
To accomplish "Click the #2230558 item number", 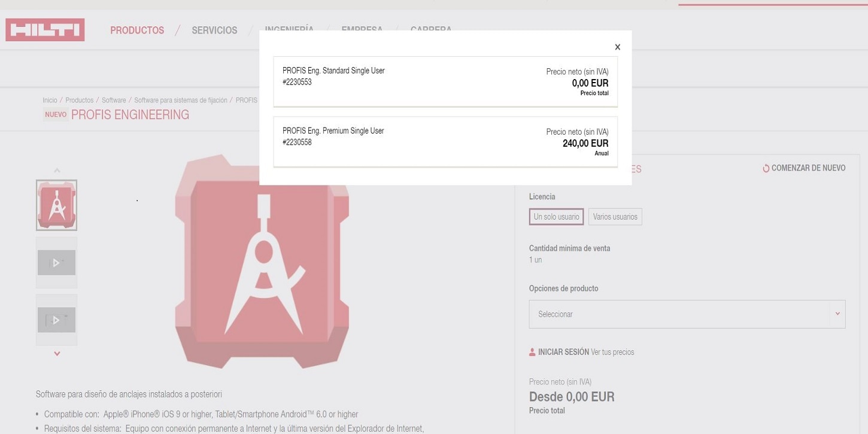I will 297,142.
